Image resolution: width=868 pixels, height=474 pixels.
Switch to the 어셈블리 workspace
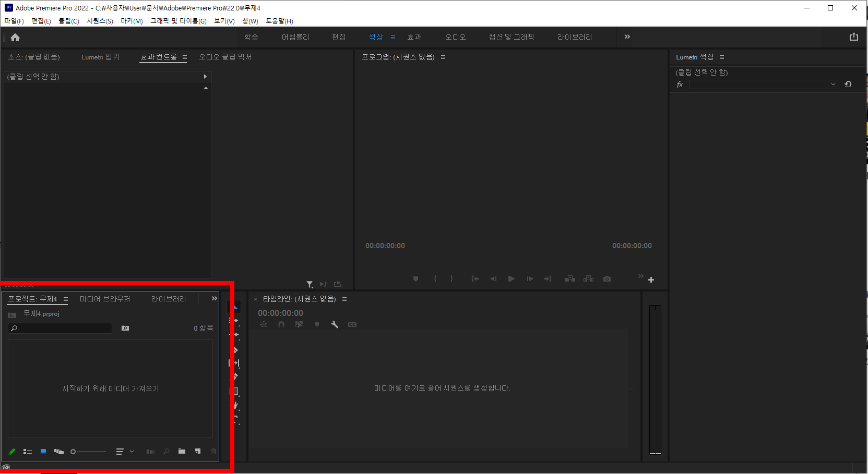[295, 37]
